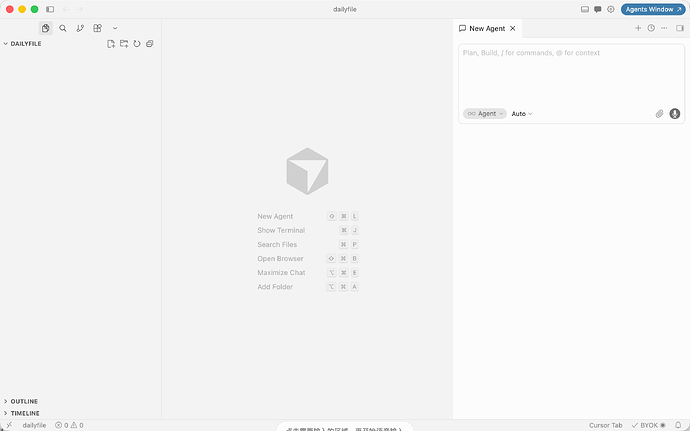Open settings gear in title bar
Viewport: 690px width, 431px height.
611,9
